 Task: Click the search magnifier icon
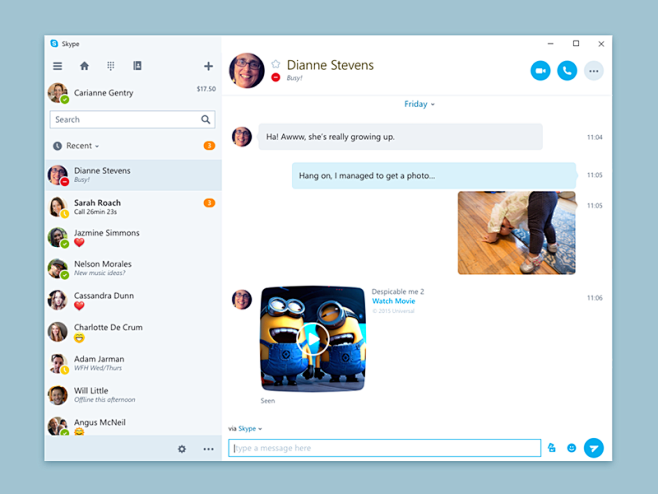tap(206, 120)
